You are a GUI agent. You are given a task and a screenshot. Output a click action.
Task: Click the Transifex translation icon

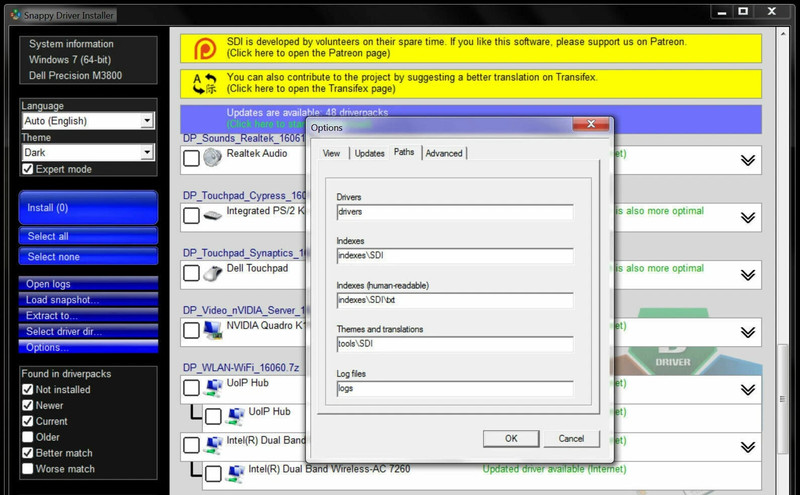coord(205,84)
